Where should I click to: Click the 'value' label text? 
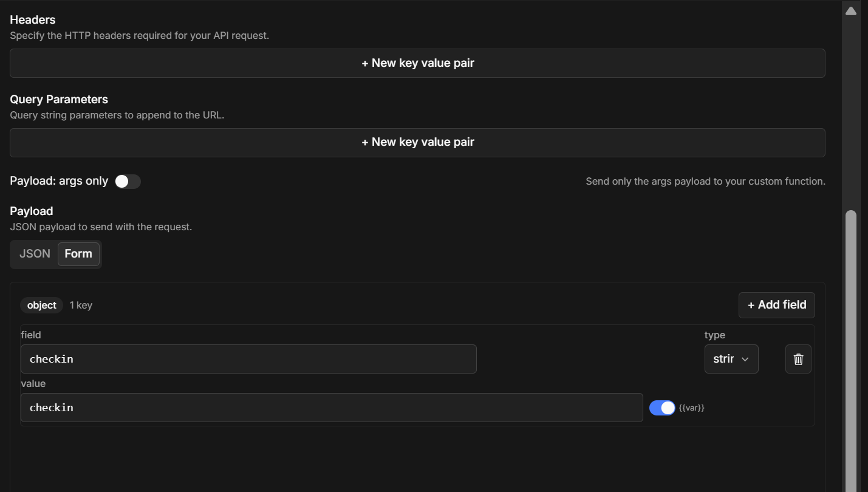[x=33, y=383]
